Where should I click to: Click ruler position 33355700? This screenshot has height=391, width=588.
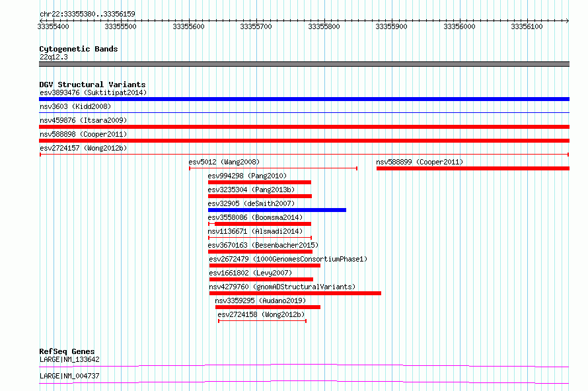point(256,26)
